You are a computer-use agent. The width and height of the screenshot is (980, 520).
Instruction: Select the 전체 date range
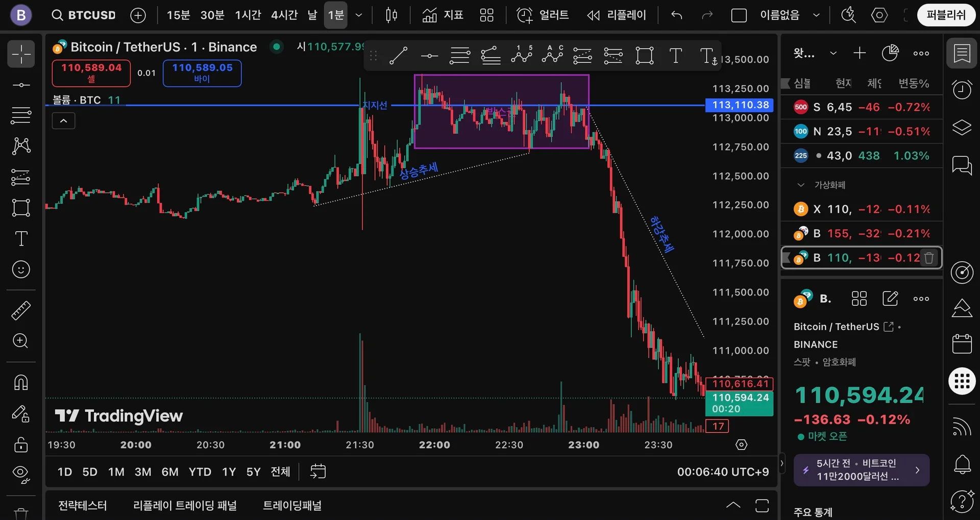click(281, 472)
